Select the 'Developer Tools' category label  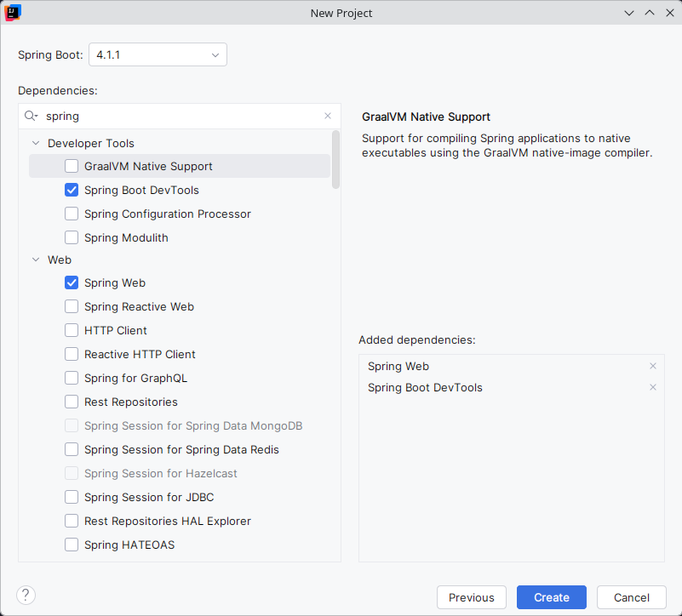click(x=91, y=143)
